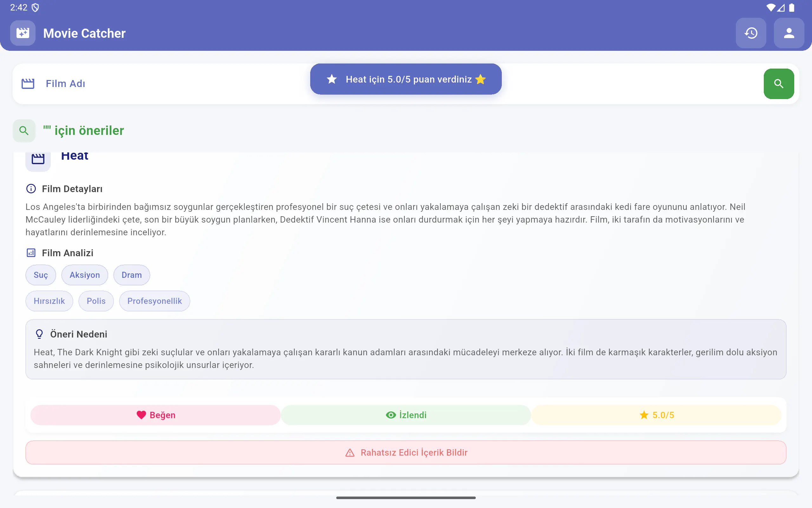This screenshot has width=812, height=508.
Task: Select the Hırsızlık theme chip
Action: pyautogui.click(x=49, y=301)
